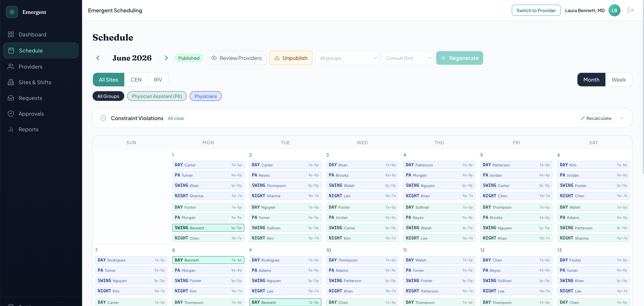
Task: Expand the Constraint Violations panel chevron
Action: [622, 118]
